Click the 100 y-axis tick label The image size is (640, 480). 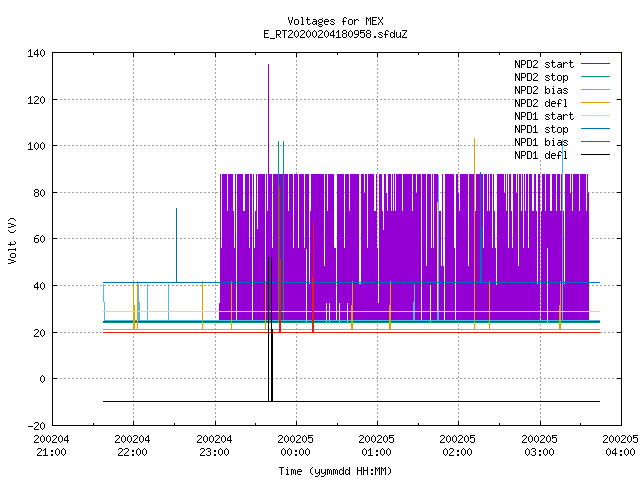36,146
